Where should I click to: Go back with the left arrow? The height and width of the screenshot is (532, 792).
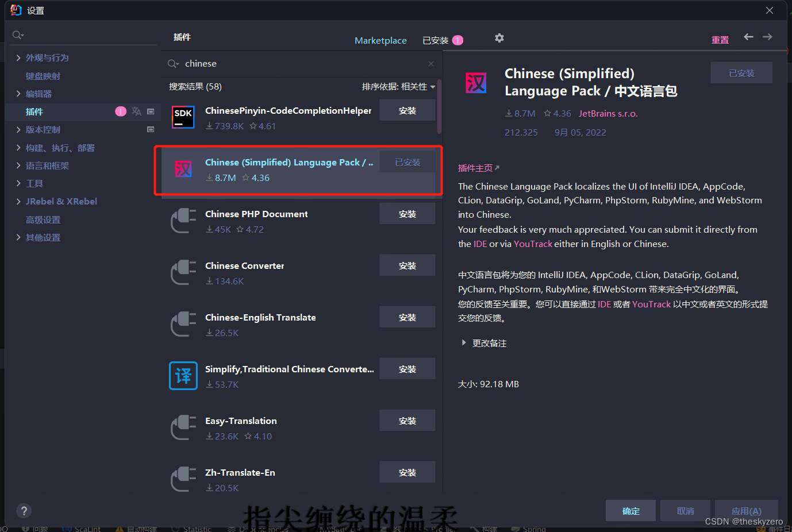point(748,37)
